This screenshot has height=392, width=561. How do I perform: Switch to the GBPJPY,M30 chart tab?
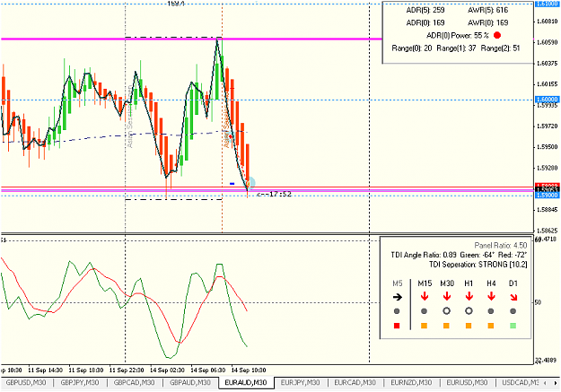79,382
